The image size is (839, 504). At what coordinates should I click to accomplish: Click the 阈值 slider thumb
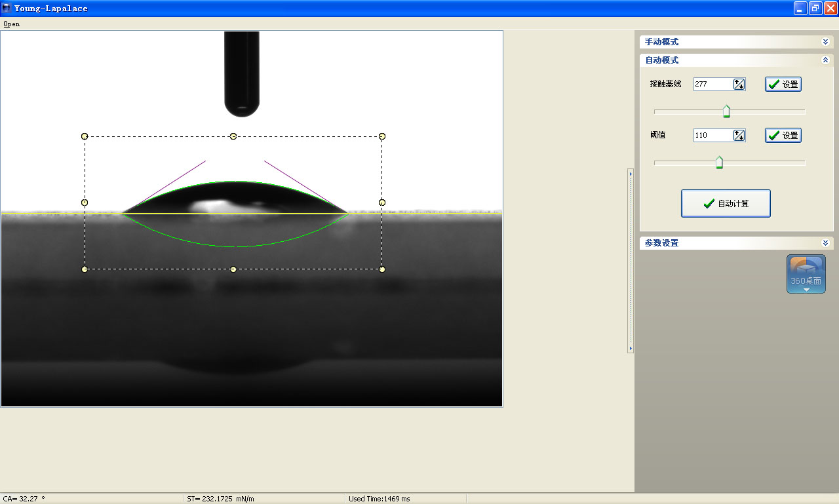coord(719,163)
